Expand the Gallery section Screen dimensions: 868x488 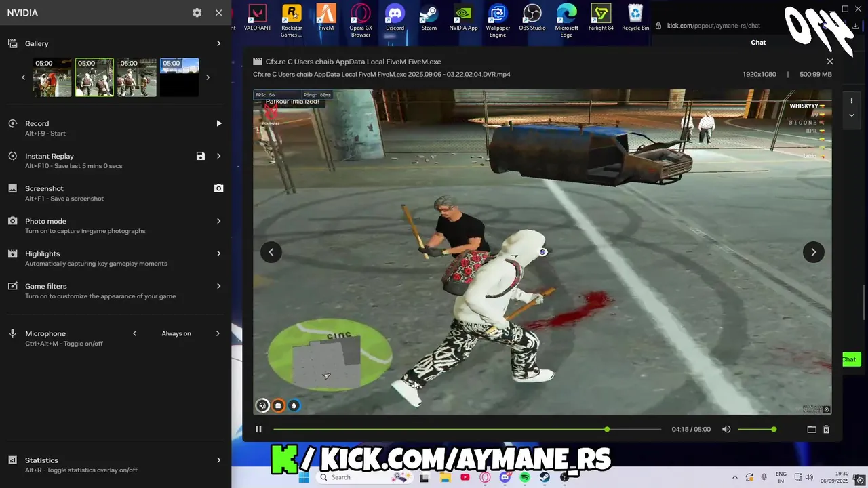[218, 43]
